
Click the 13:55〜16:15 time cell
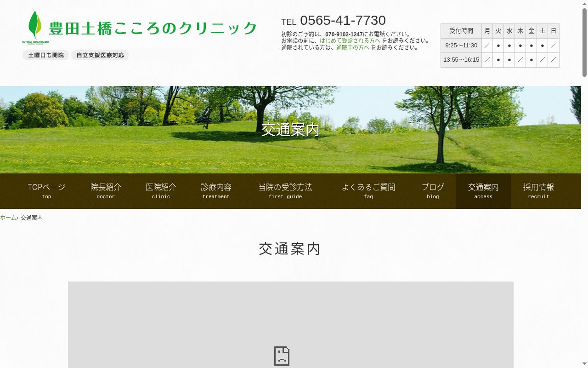pos(461,60)
